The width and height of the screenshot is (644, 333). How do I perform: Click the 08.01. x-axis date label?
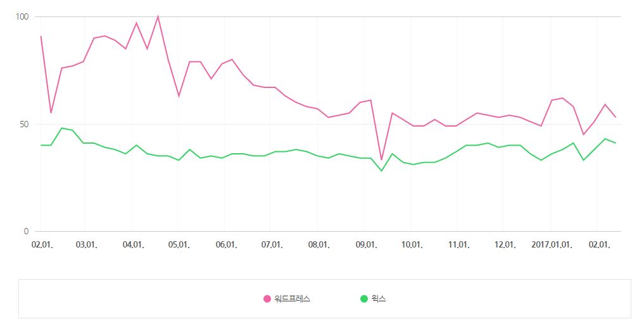tap(319, 245)
